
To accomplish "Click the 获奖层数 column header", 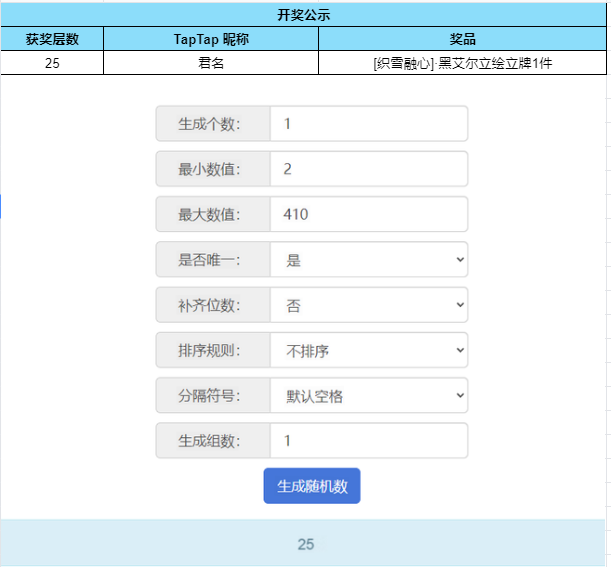I will click(x=52, y=39).
